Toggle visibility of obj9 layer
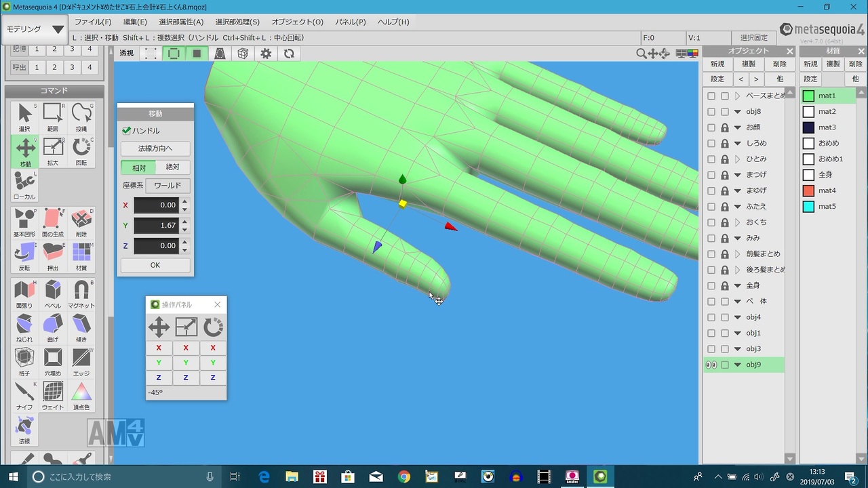Image resolution: width=868 pixels, height=488 pixels. pos(711,365)
